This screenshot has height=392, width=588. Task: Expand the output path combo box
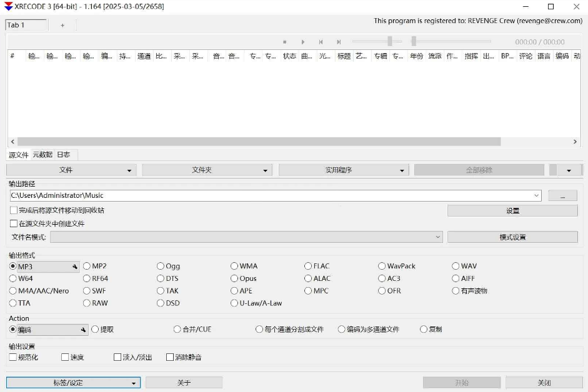[536, 195]
